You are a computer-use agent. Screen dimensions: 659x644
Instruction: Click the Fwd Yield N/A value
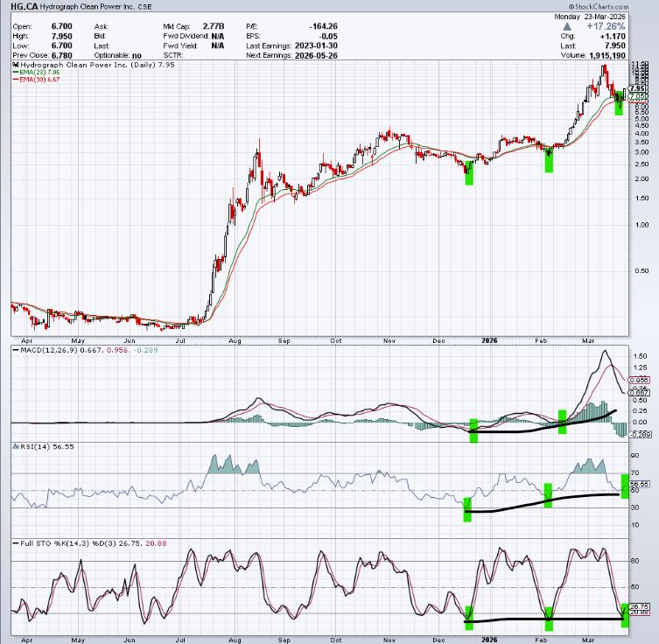pyautogui.click(x=218, y=45)
